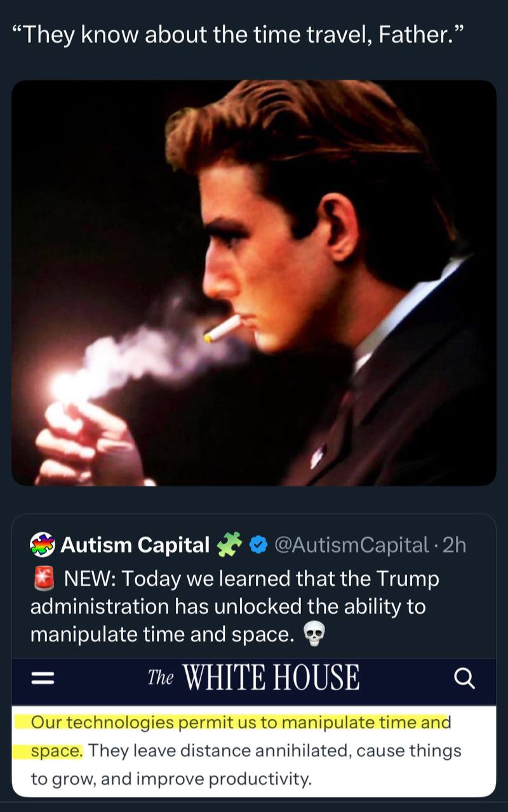Click 'to grow, and improve productivity' line
This screenshot has width=508, height=812.
tap(171, 779)
